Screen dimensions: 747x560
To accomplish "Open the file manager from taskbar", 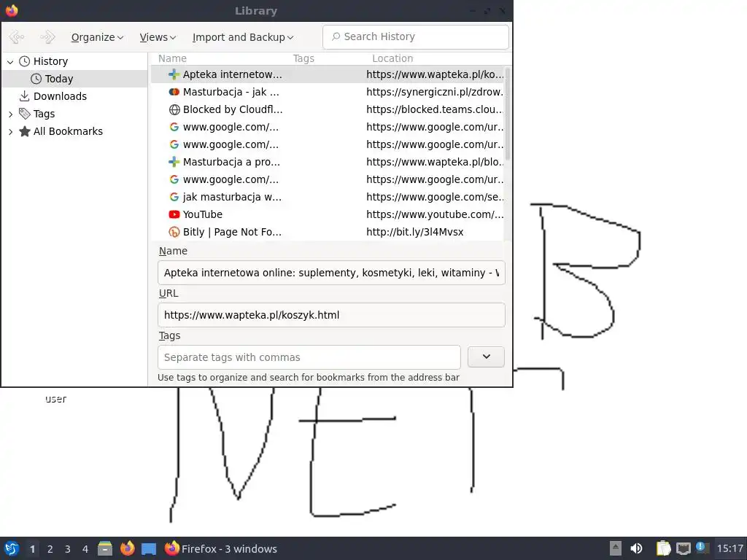I will (105, 548).
